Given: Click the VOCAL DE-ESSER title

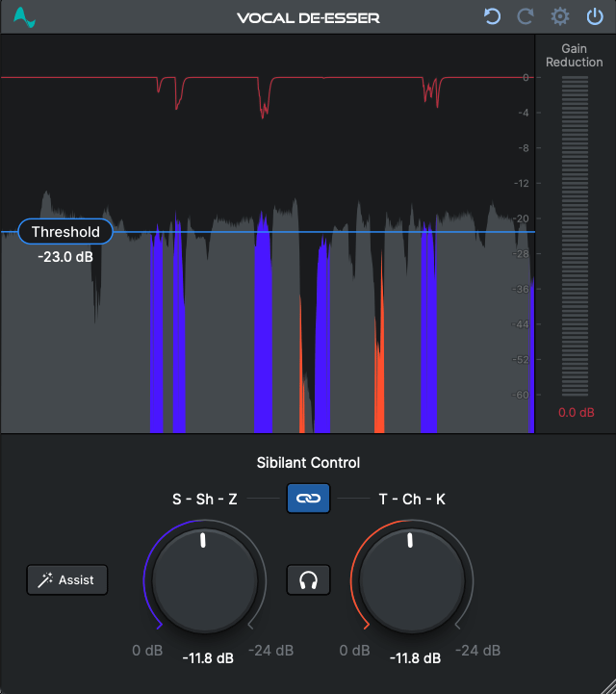Looking at the screenshot, I should coord(308,18).
